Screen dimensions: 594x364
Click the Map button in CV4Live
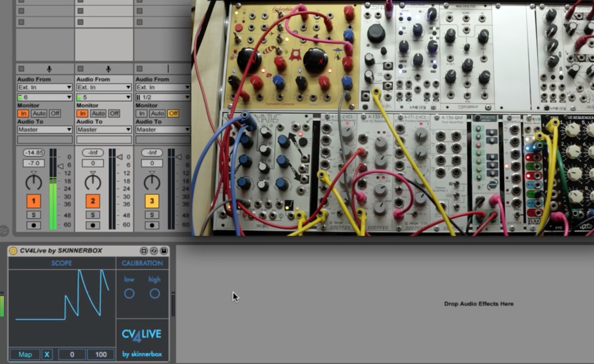point(25,354)
